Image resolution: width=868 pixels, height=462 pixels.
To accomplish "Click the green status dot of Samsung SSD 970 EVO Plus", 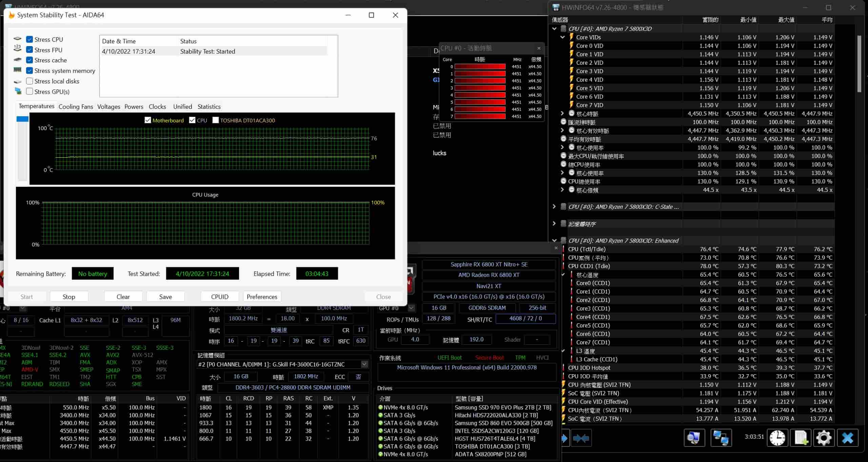I will [x=380, y=407].
